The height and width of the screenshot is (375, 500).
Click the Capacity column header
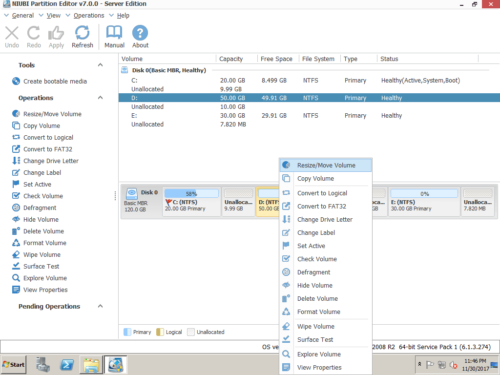tap(236, 59)
